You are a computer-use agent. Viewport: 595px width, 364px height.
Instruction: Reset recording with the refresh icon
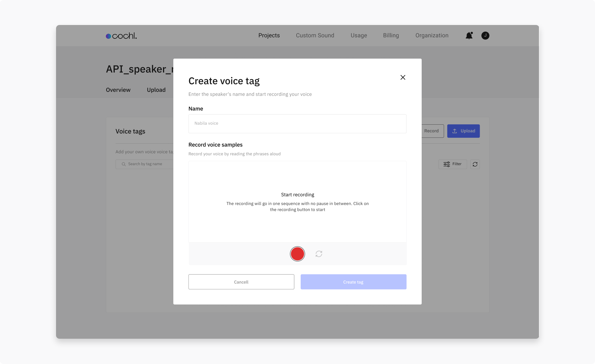click(x=319, y=254)
